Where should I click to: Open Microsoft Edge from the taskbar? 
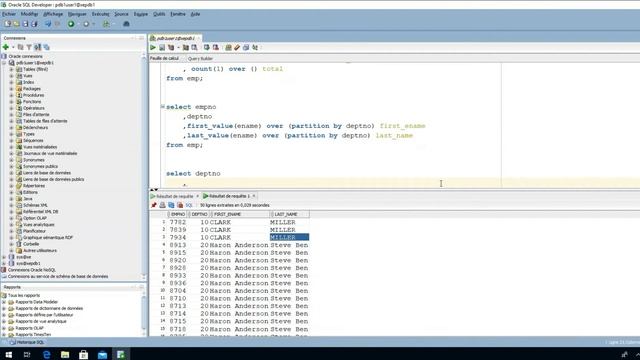click(x=47, y=354)
